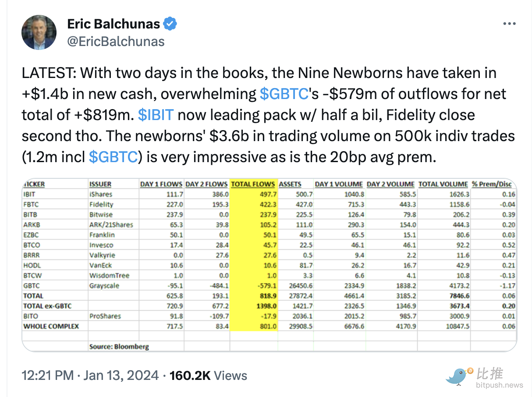Open the @EricBalchunas handle link
This screenshot has height=397, width=532.
coord(116,41)
